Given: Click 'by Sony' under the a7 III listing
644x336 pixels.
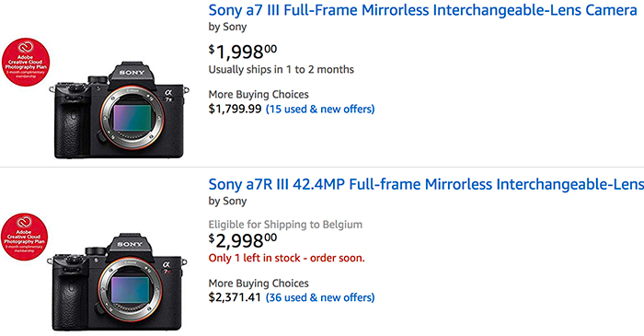Looking at the screenshot, I should pos(227,27).
